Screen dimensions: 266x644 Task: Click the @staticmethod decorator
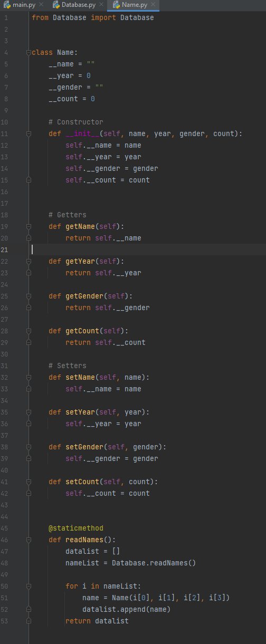tap(76, 528)
